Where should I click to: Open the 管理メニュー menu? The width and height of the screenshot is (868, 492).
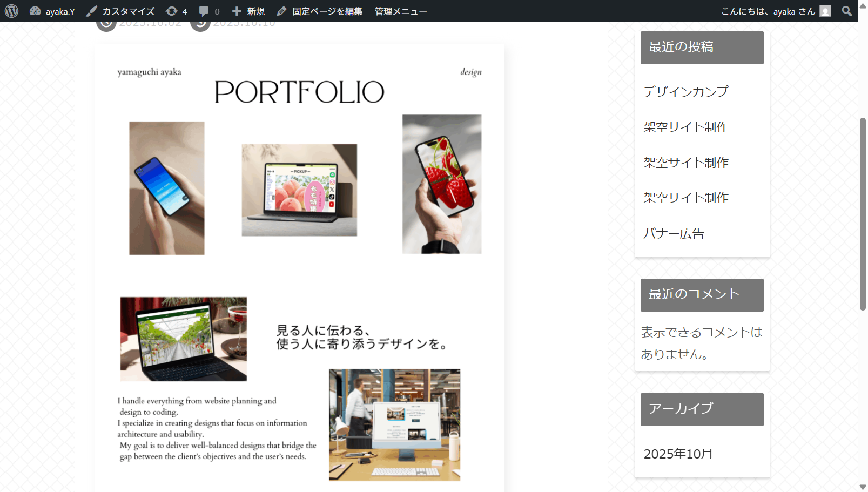(400, 11)
